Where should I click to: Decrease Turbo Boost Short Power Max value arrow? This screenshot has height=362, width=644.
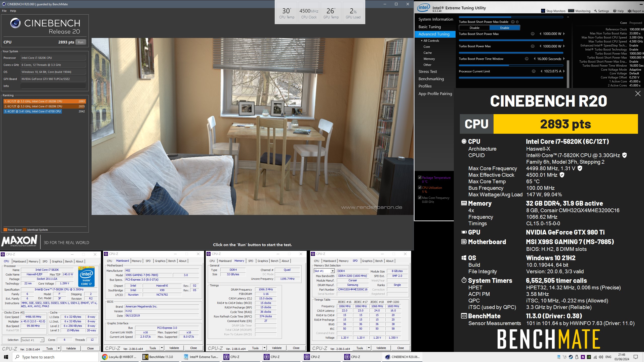click(x=540, y=34)
